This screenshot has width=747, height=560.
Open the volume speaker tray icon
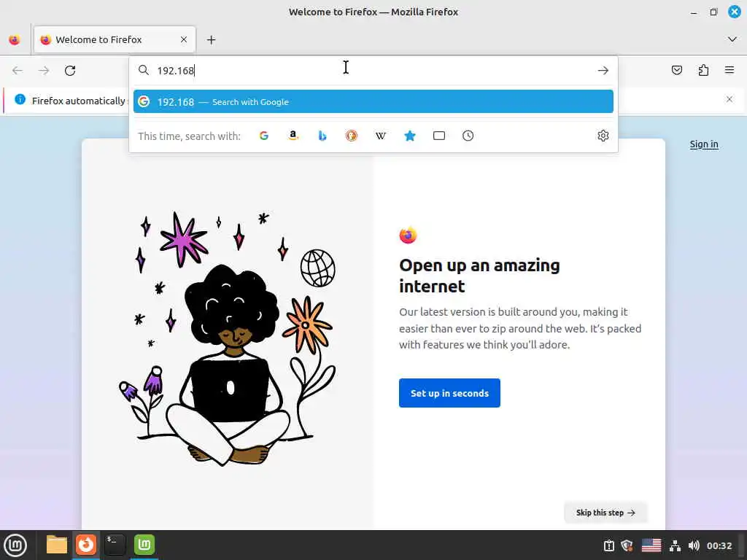pos(694,545)
